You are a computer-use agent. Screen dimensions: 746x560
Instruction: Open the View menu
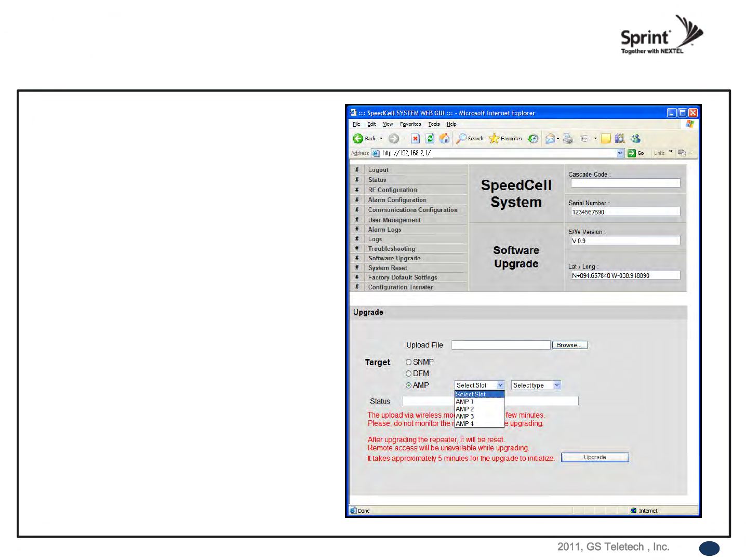pyautogui.click(x=388, y=124)
